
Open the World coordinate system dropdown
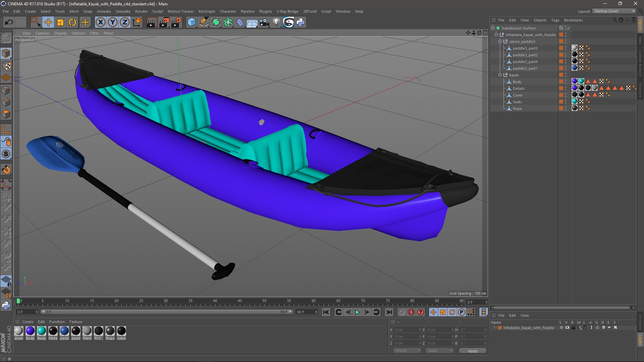(x=407, y=351)
